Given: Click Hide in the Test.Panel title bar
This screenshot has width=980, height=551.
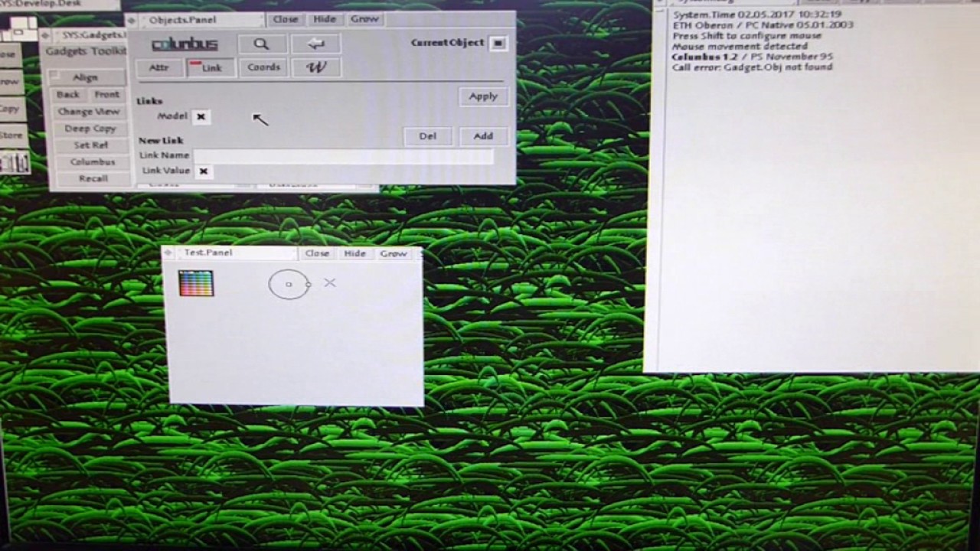Looking at the screenshot, I should pyautogui.click(x=354, y=253).
